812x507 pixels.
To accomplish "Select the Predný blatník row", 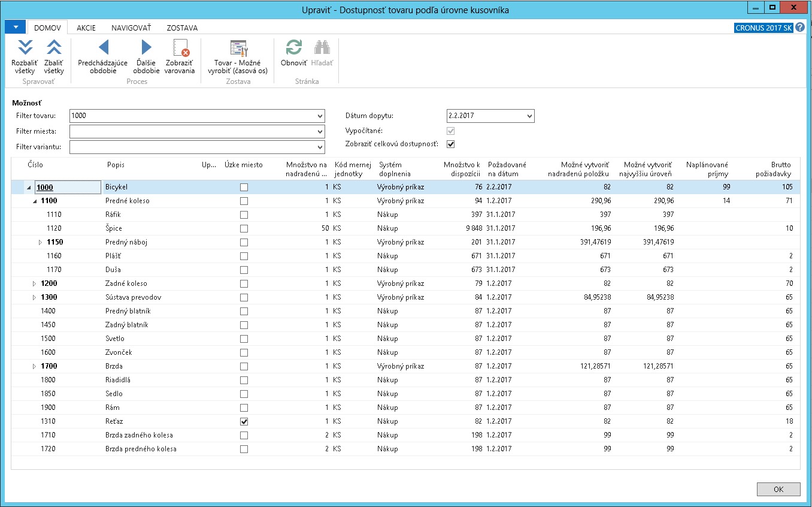I will pos(405,311).
